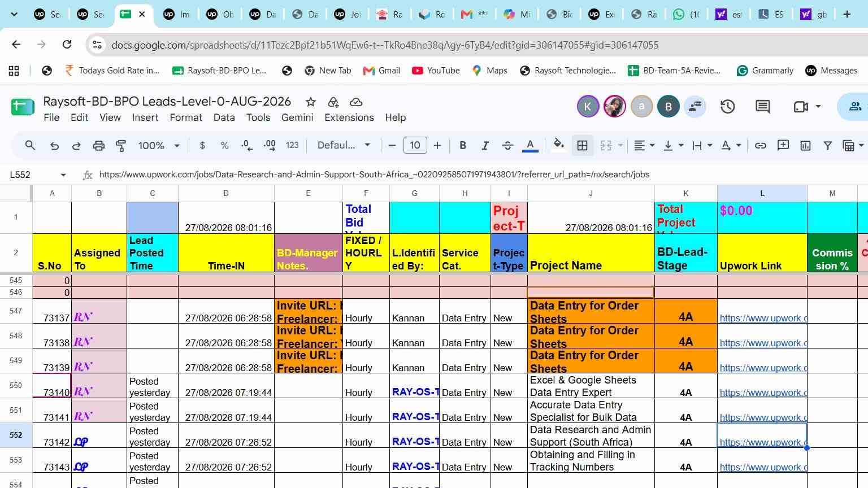Open the borders tool in toolbar
This screenshot has height=488, width=868.
pos(582,146)
